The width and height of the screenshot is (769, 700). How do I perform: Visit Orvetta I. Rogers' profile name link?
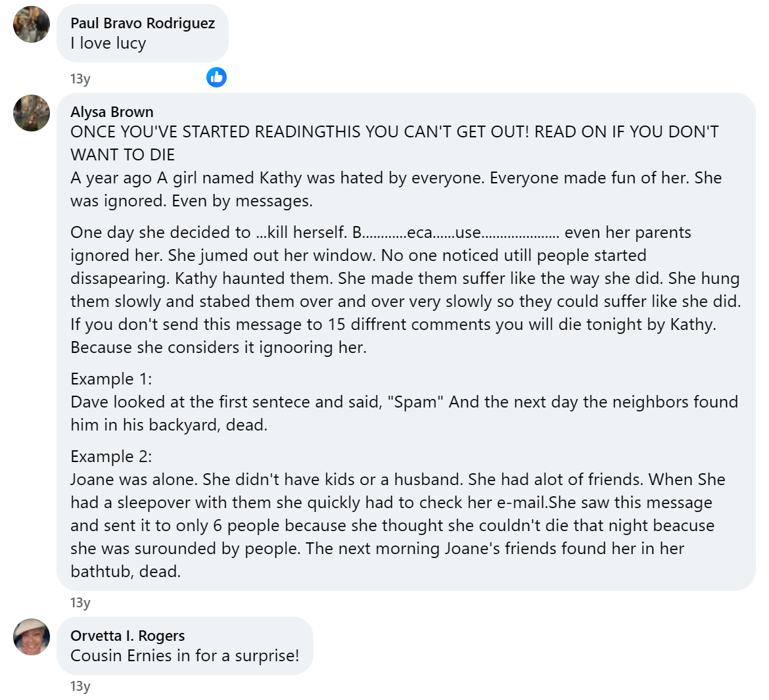(128, 636)
